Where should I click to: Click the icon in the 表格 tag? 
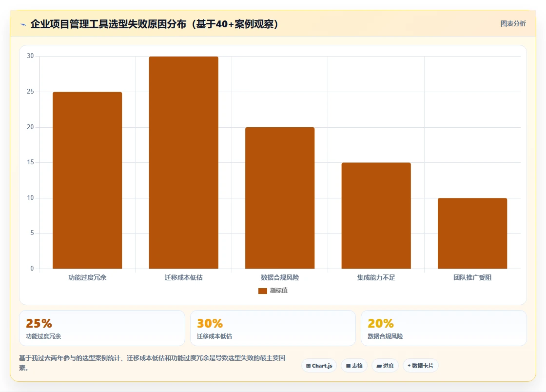[x=348, y=366]
